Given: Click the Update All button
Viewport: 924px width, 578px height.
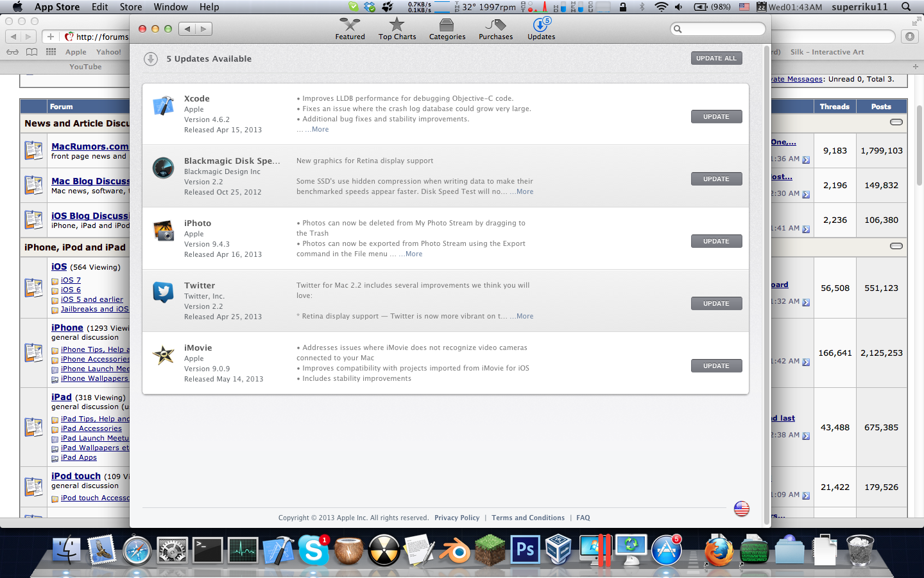Looking at the screenshot, I should tap(716, 58).
